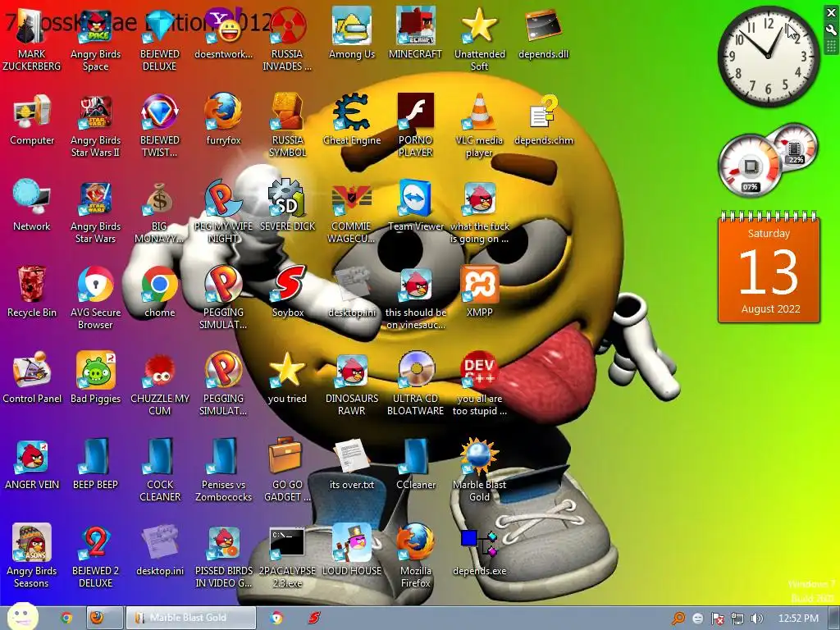The image size is (840, 630).
Task: Show the 12:52 PM taskbar clock
Action: 797,619
